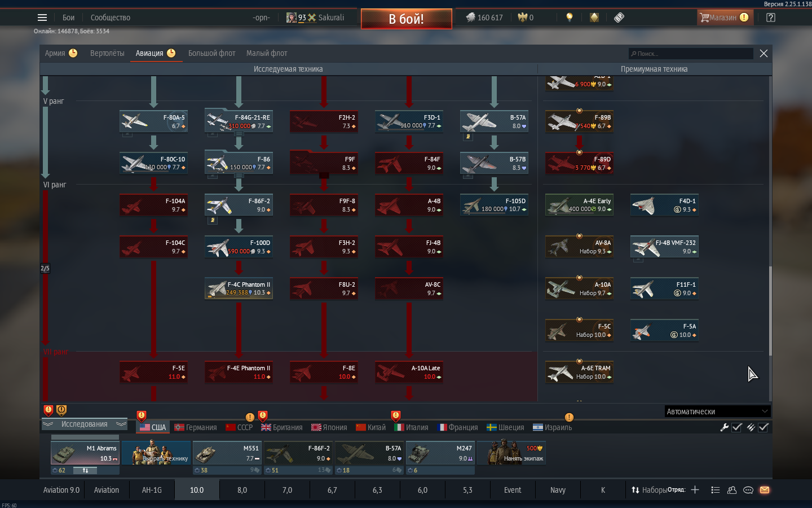Viewport: 812px width, 508px height.
Task: Open the gold diamond warbond icon
Action: (x=594, y=17)
